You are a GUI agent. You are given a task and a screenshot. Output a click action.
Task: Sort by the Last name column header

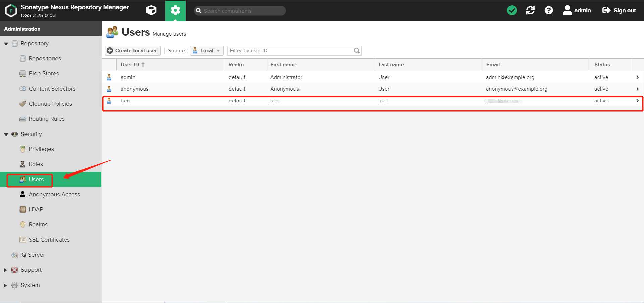pyautogui.click(x=428, y=65)
